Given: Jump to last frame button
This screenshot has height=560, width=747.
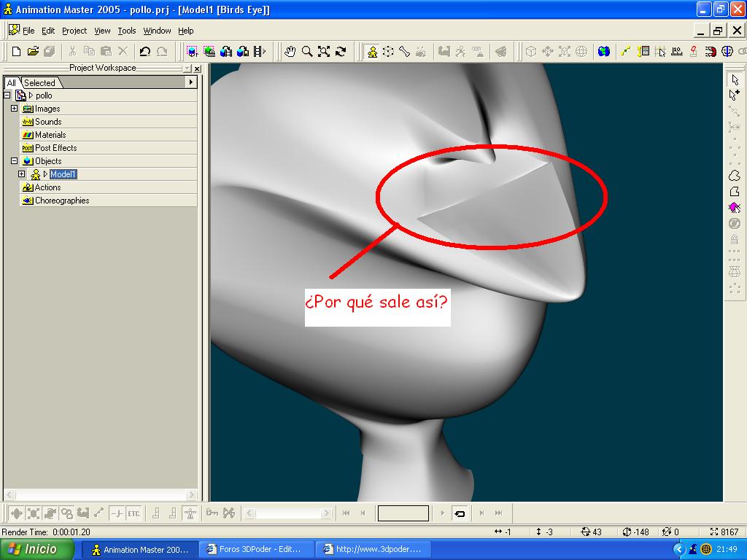Looking at the screenshot, I should tap(498, 513).
